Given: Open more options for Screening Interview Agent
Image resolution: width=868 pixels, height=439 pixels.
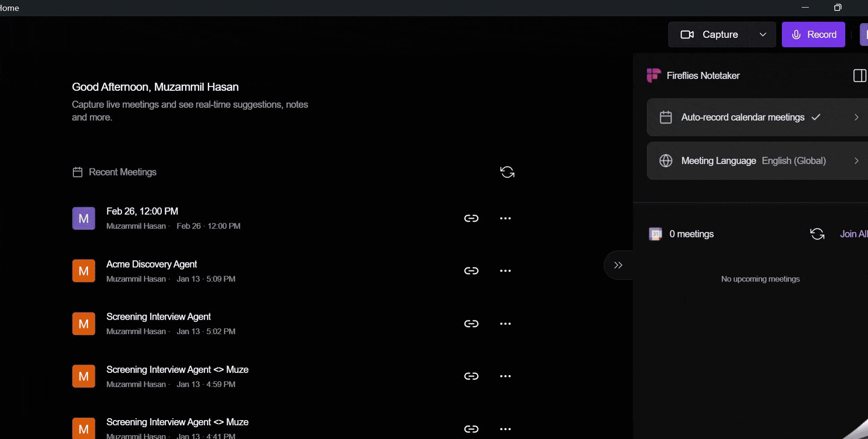Looking at the screenshot, I should click(505, 324).
